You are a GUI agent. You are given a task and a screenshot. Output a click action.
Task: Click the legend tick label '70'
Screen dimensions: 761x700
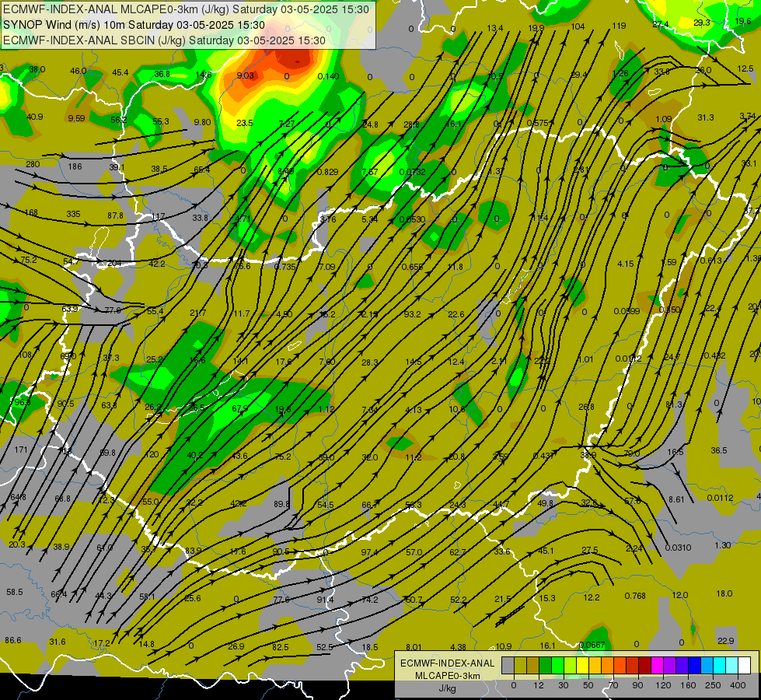click(613, 685)
